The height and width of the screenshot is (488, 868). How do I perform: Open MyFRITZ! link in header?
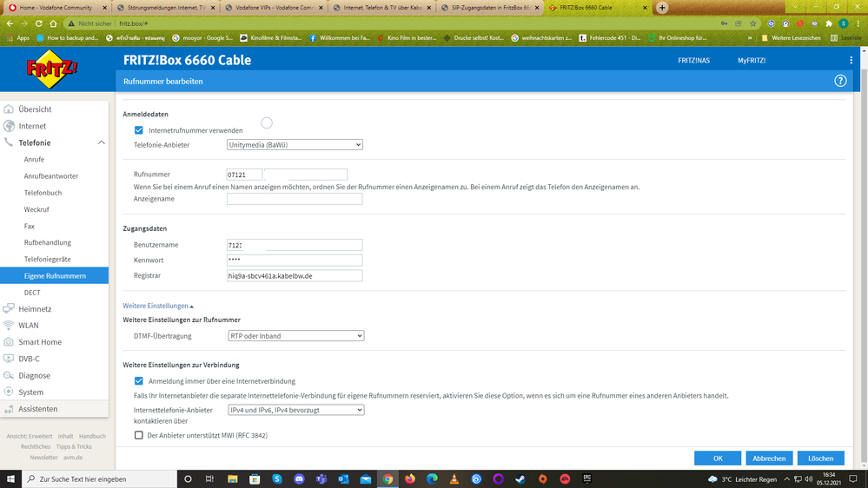click(752, 60)
